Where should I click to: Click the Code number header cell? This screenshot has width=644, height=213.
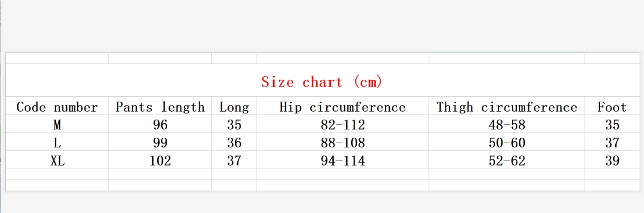(x=57, y=106)
